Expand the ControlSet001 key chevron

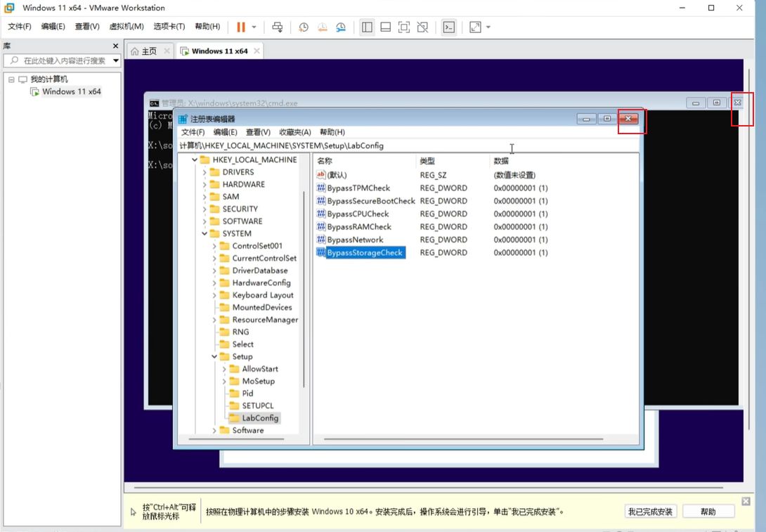pos(215,246)
